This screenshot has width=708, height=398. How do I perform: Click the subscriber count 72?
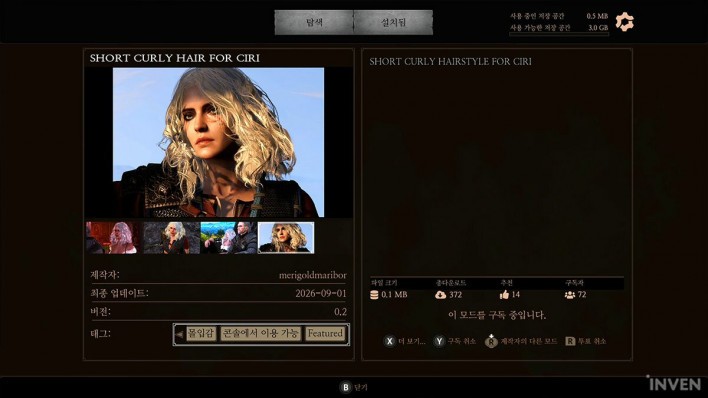582,295
